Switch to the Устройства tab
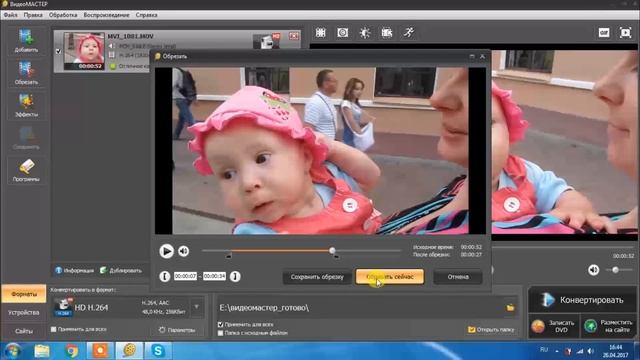This screenshot has height=360, width=640. click(24, 313)
